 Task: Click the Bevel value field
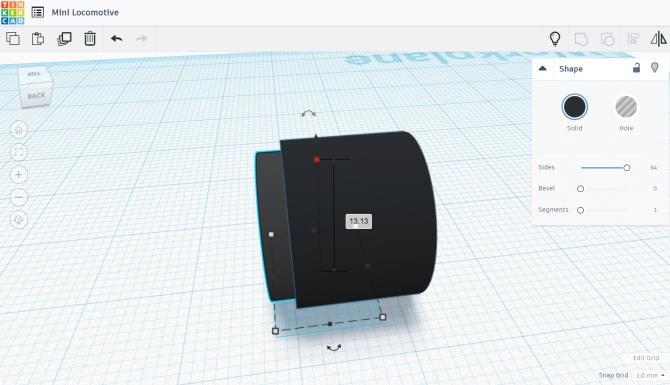(x=655, y=189)
